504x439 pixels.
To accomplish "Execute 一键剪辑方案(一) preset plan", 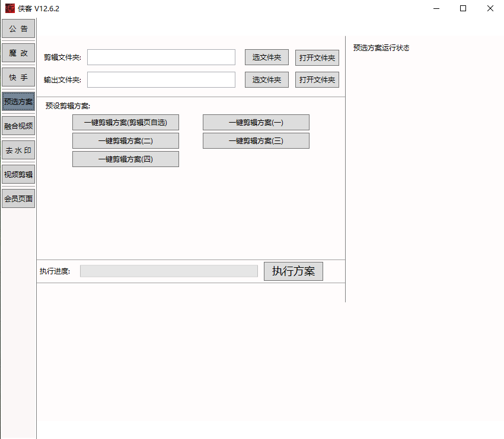I will 256,122.
